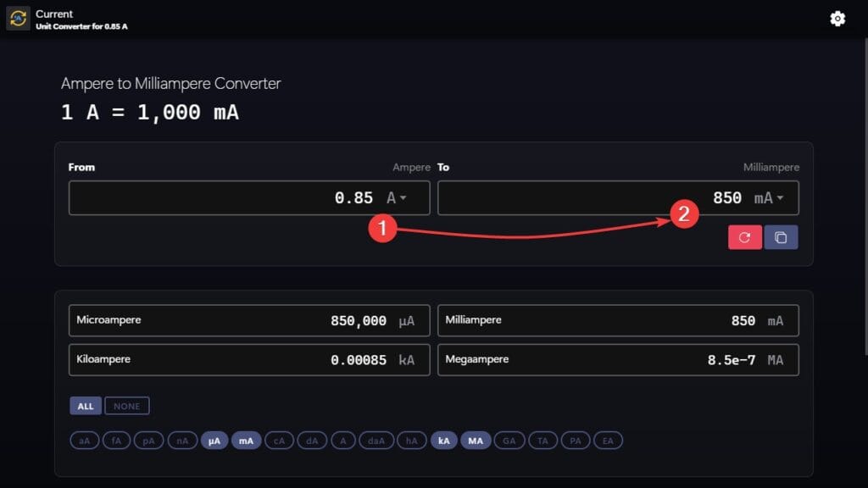Open the From unit dropdown (A)

pos(397,198)
